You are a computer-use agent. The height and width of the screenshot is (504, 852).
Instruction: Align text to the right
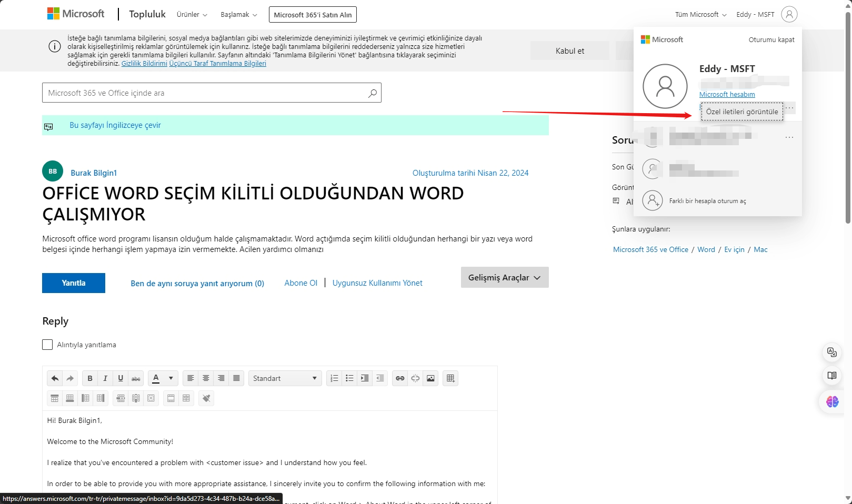click(221, 378)
